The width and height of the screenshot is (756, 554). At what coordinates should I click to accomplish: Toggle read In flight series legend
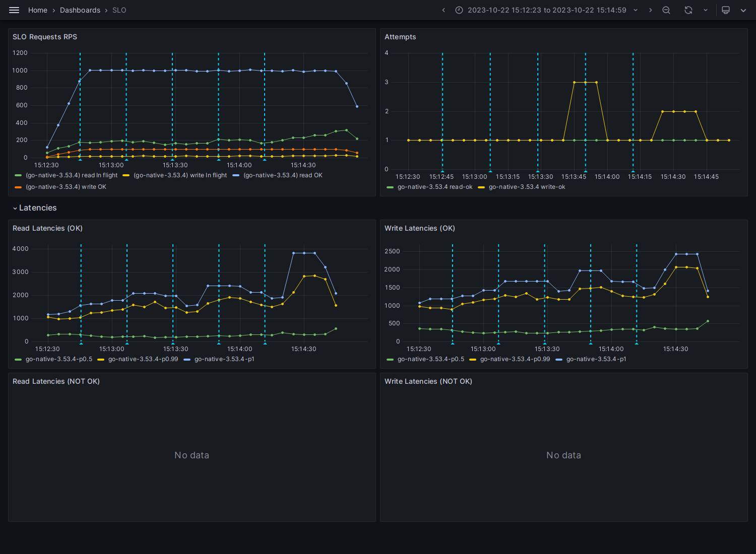(x=72, y=175)
